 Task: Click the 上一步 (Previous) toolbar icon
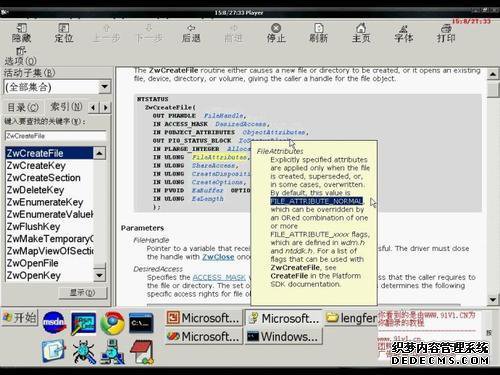pos(106,33)
